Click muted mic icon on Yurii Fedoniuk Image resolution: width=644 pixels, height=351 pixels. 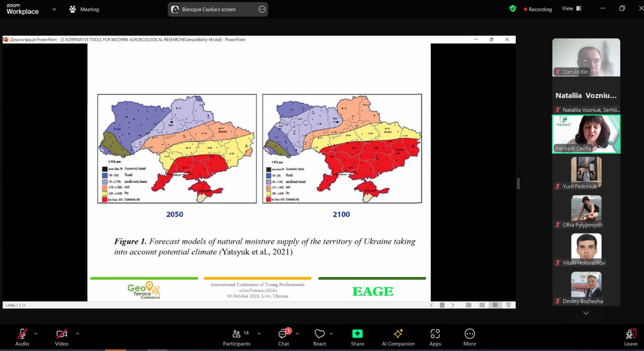pos(557,186)
